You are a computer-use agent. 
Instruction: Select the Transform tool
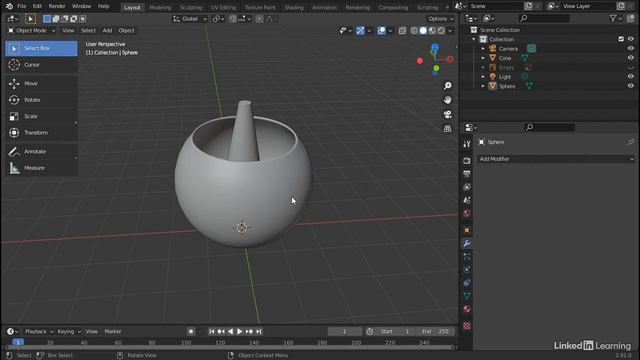click(41, 133)
